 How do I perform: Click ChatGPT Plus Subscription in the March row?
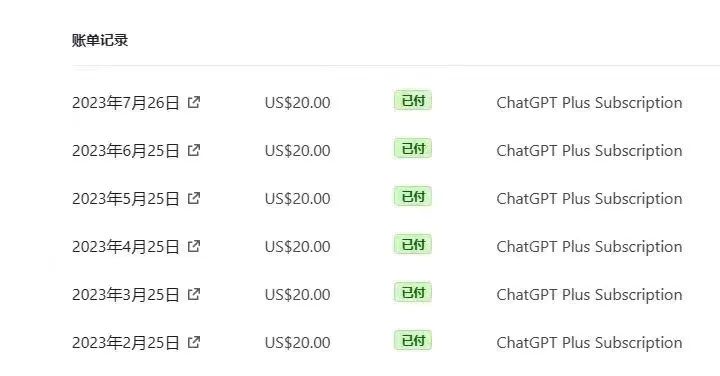pyautogui.click(x=589, y=295)
